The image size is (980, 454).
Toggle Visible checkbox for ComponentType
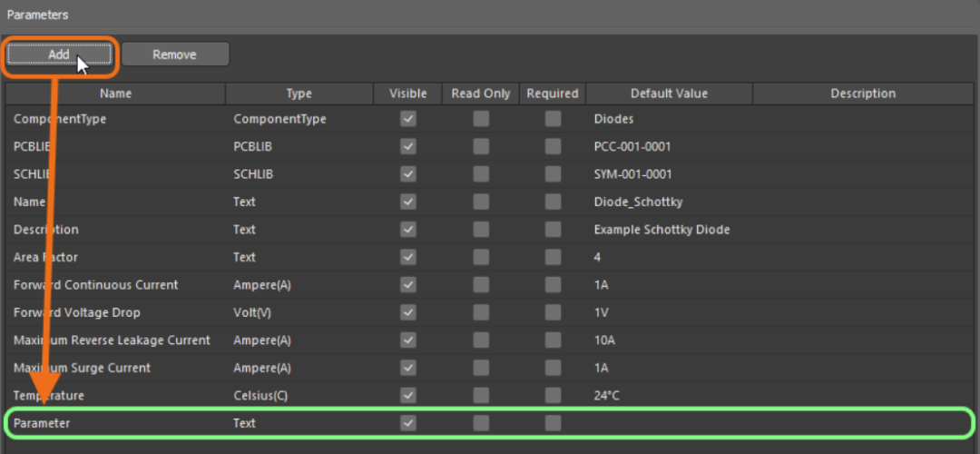tap(408, 119)
